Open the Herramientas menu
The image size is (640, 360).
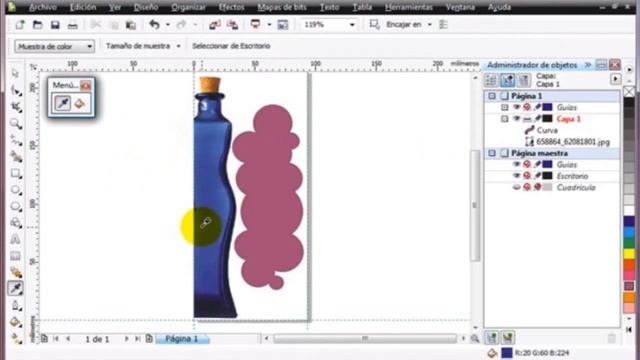pos(409,7)
